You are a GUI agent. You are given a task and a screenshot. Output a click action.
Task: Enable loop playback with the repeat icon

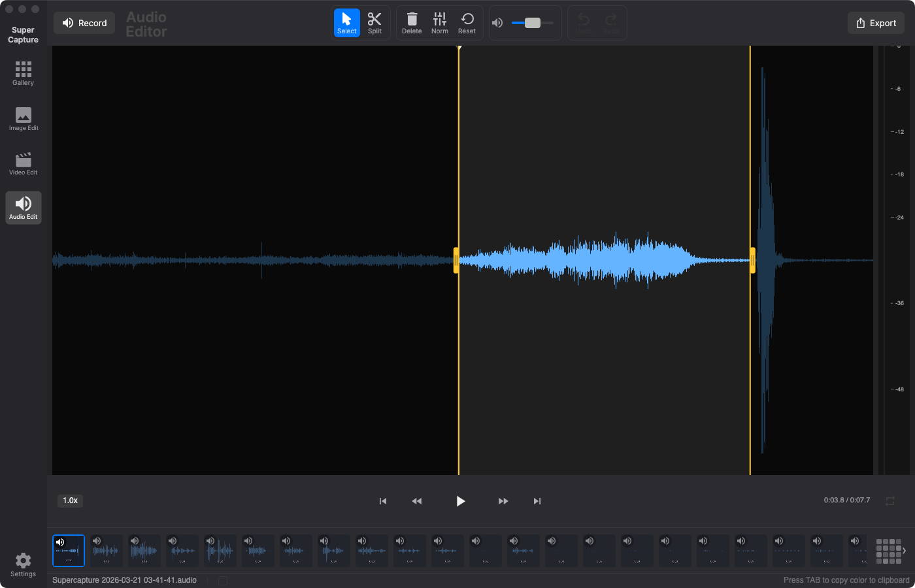890,500
